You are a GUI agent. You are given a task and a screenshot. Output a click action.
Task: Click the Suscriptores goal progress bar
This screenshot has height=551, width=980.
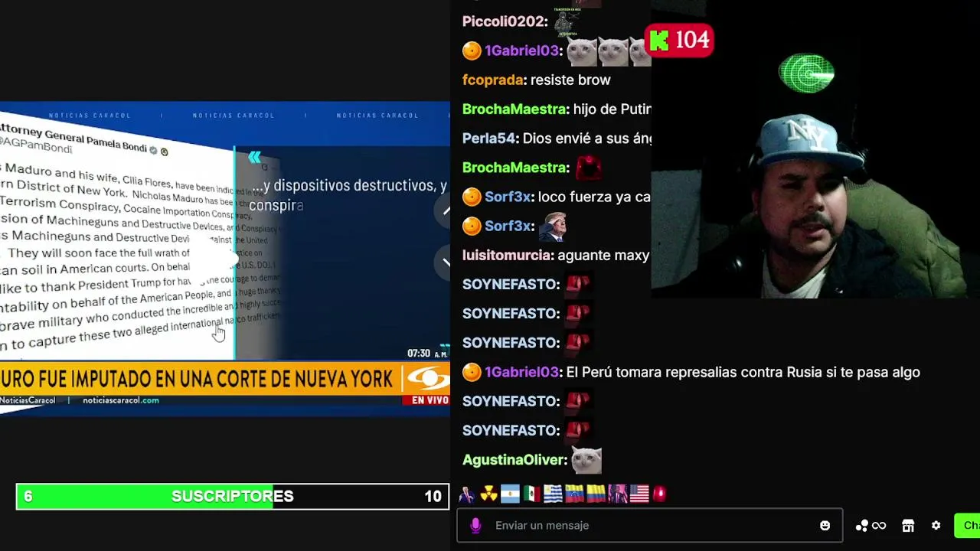pos(232,496)
